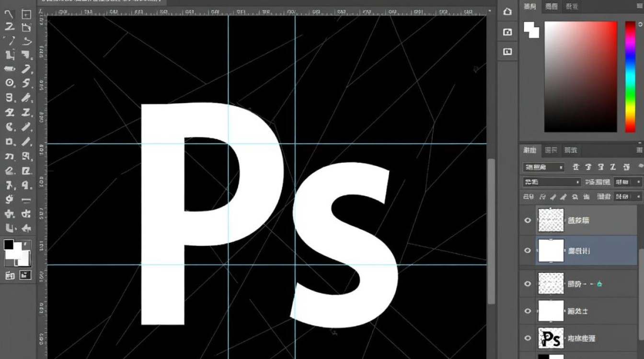Click the white thumbnail just above the Ps layer
This screenshot has width=644, height=359.
(x=551, y=311)
